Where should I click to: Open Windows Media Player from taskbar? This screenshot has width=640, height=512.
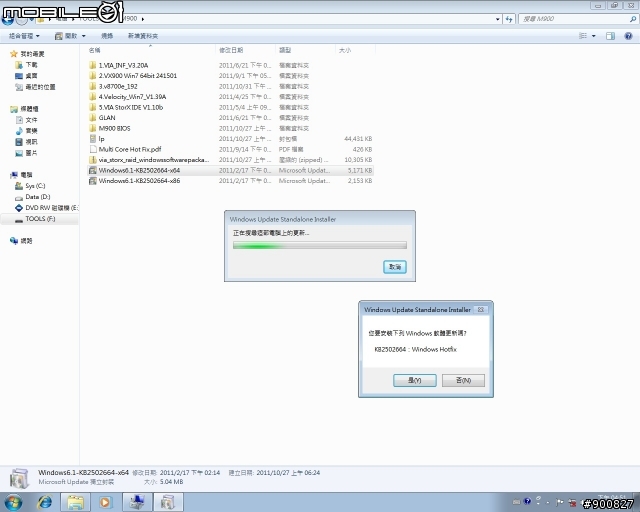[x=106, y=502]
